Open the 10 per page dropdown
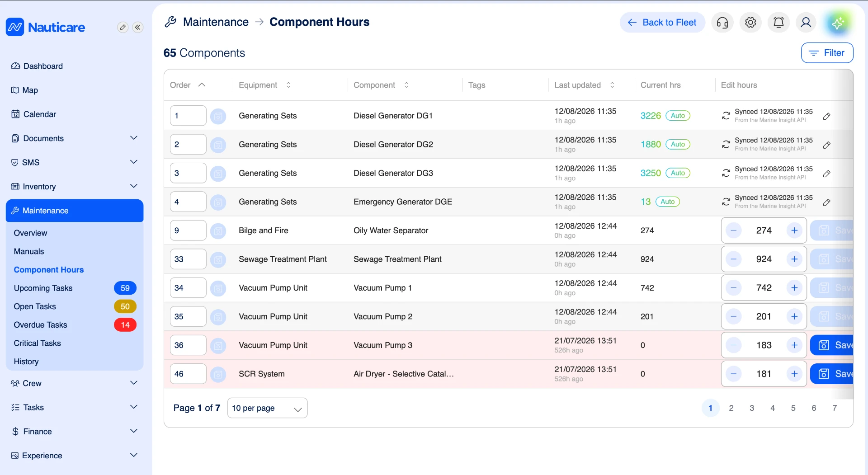868x475 pixels. [x=267, y=408]
